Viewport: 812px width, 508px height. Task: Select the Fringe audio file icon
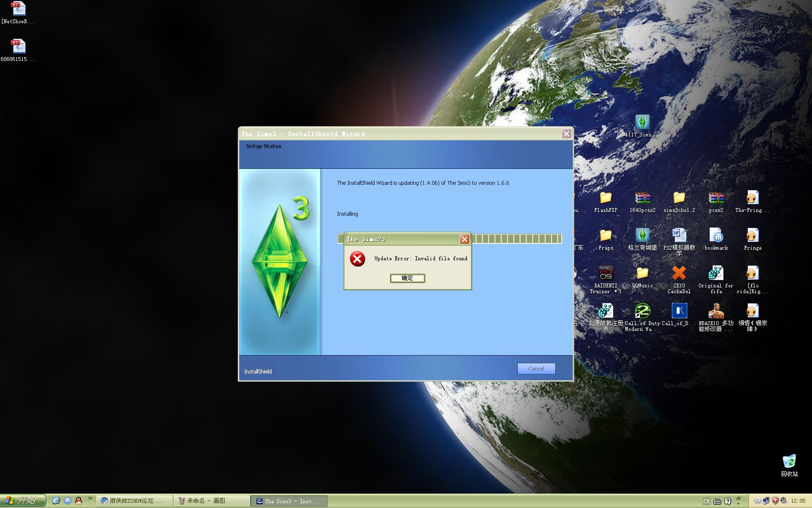point(753,239)
